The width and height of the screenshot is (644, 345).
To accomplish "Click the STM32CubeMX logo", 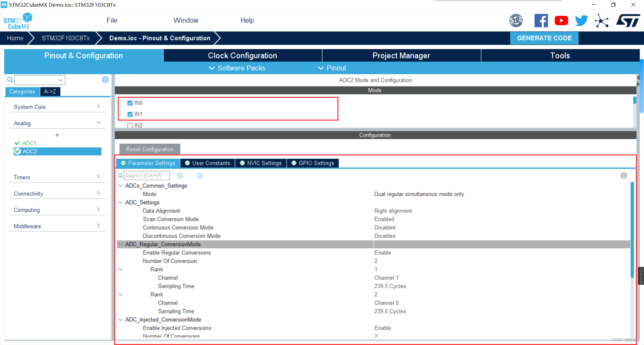I will tap(18, 21).
